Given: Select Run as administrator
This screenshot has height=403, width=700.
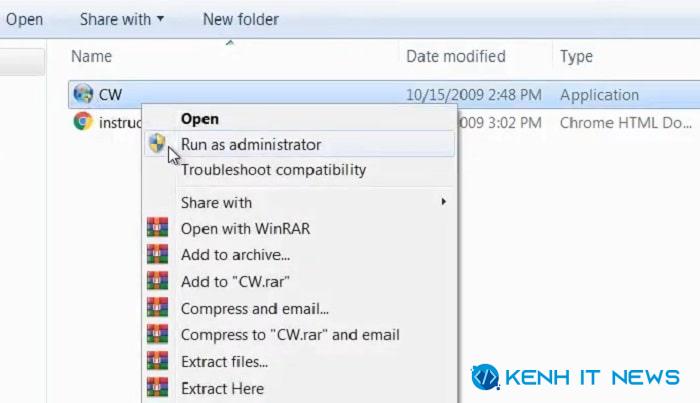Looking at the screenshot, I should click(300, 144).
